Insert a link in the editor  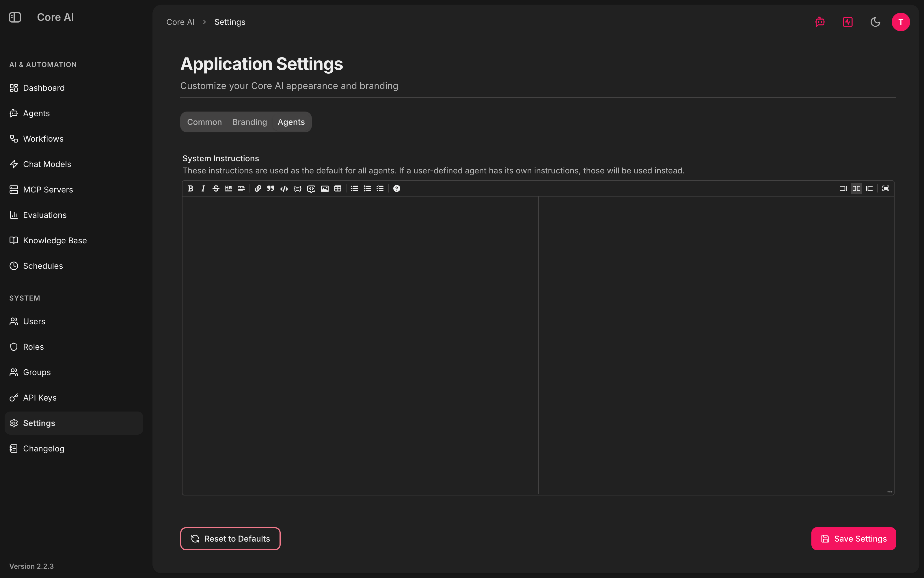(x=258, y=188)
